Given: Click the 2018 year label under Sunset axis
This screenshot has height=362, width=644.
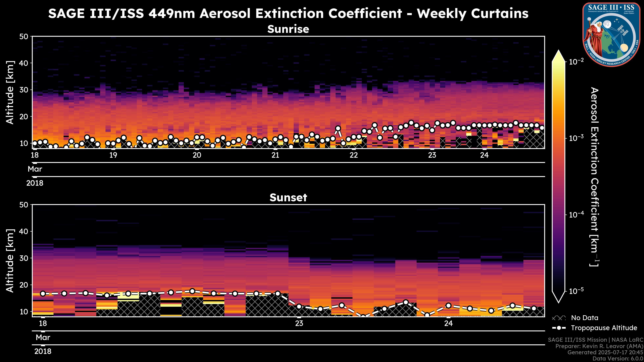Looking at the screenshot, I should (43, 351).
